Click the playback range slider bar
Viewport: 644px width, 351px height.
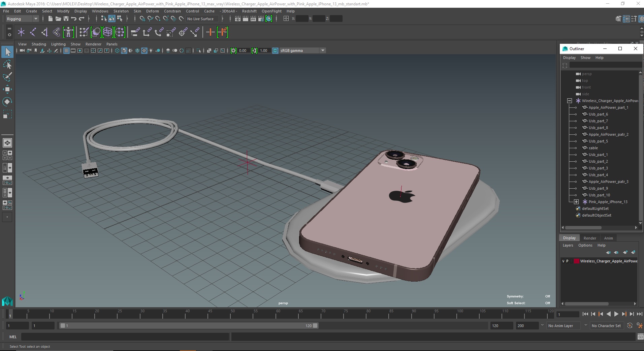189,326
